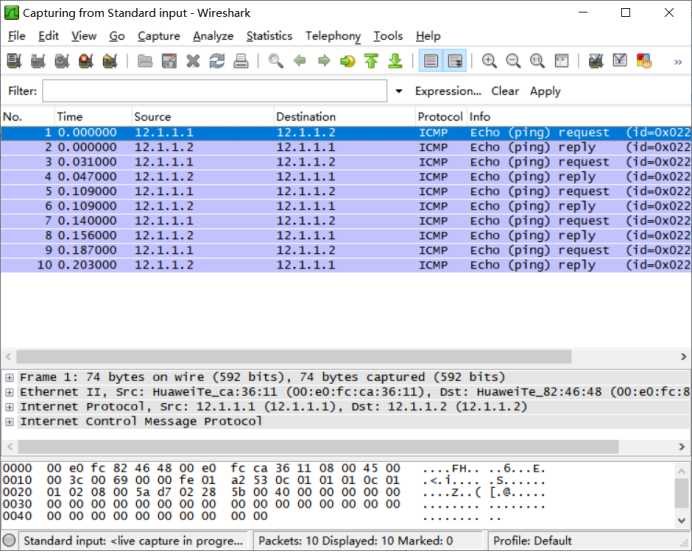This screenshot has height=552, width=692.
Task: Reload the capture file icon
Action: [x=217, y=61]
